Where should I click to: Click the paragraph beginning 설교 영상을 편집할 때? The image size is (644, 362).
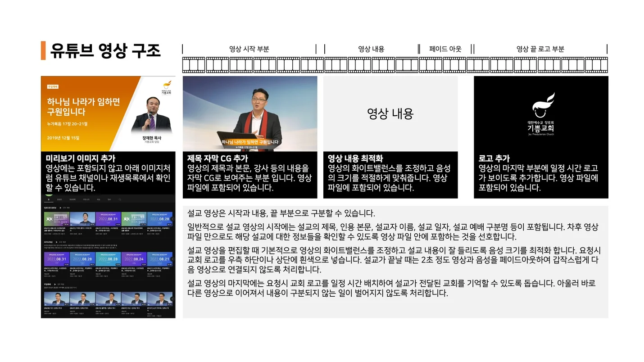[394, 260]
